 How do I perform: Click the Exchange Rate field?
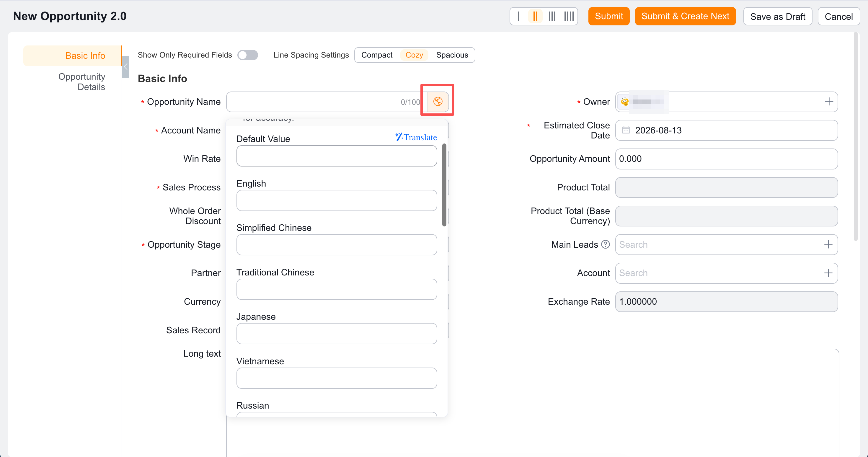pos(727,302)
